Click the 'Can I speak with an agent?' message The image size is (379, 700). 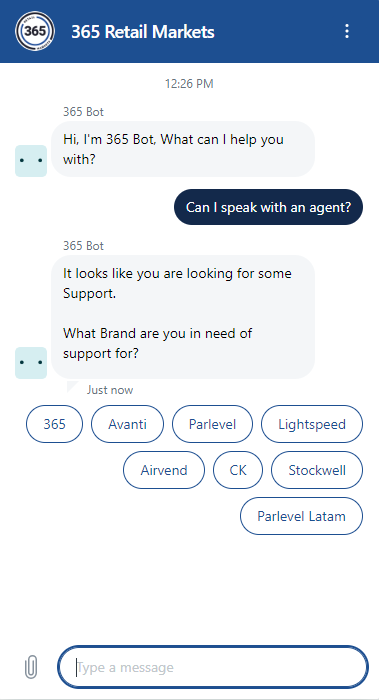268,207
